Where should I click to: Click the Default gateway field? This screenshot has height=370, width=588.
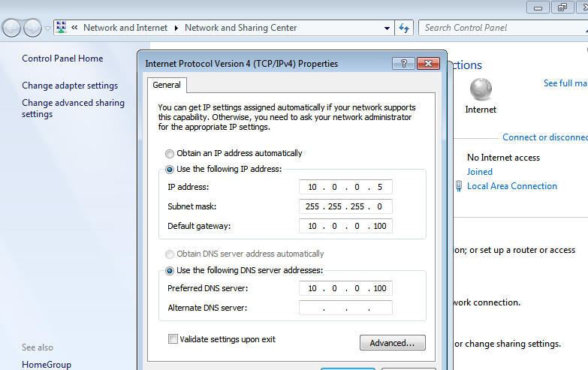pos(345,226)
